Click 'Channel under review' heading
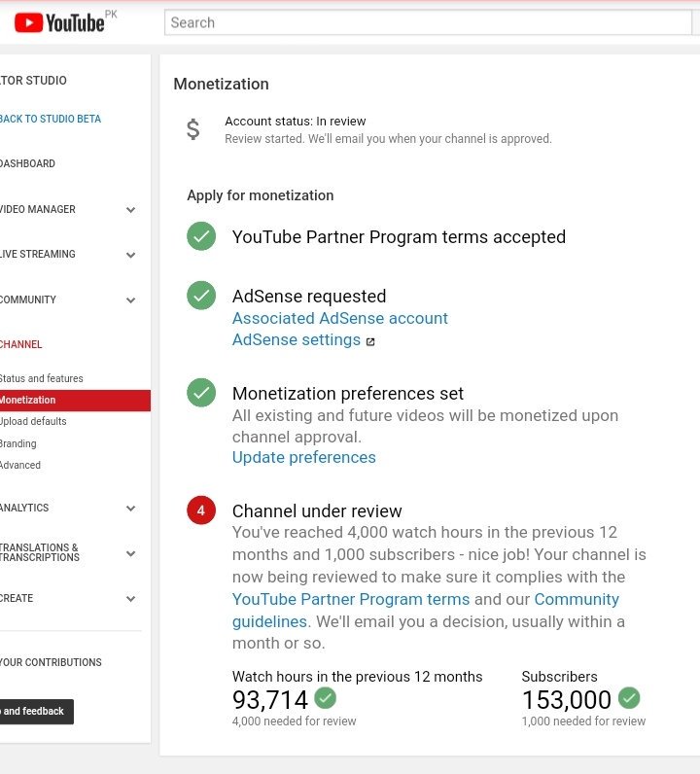 pyautogui.click(x=317, y=510)
